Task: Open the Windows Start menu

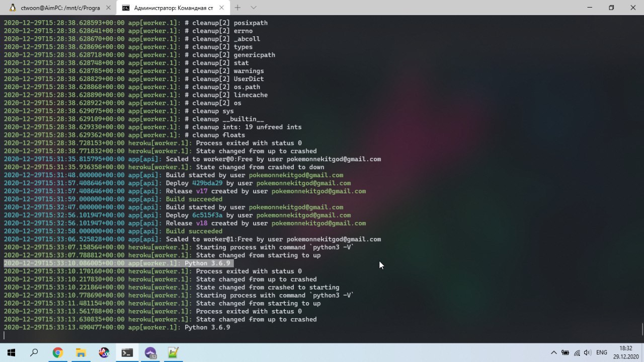Action: point(11,352)
